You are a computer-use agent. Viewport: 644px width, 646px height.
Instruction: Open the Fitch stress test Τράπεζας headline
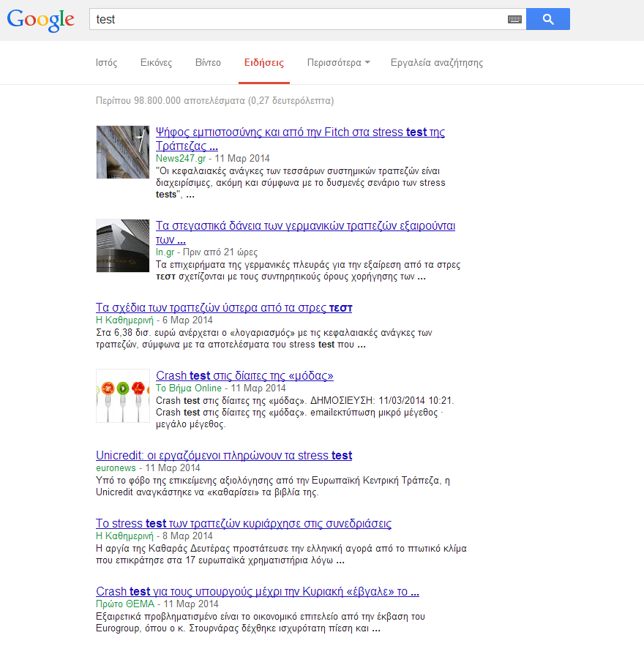300,139
